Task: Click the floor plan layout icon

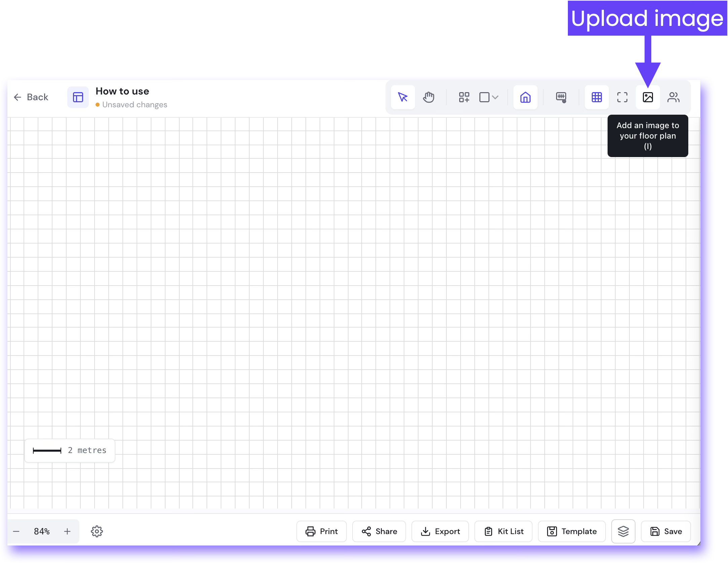Action: (x=78, y=97)
